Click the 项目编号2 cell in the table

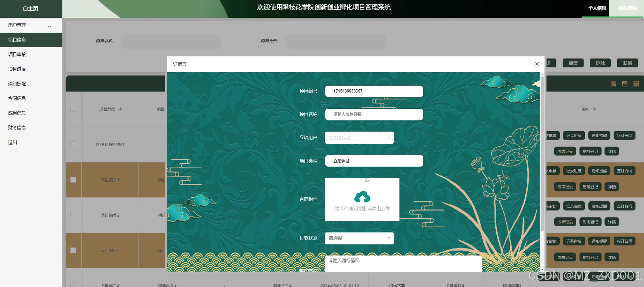click(110, 216)
